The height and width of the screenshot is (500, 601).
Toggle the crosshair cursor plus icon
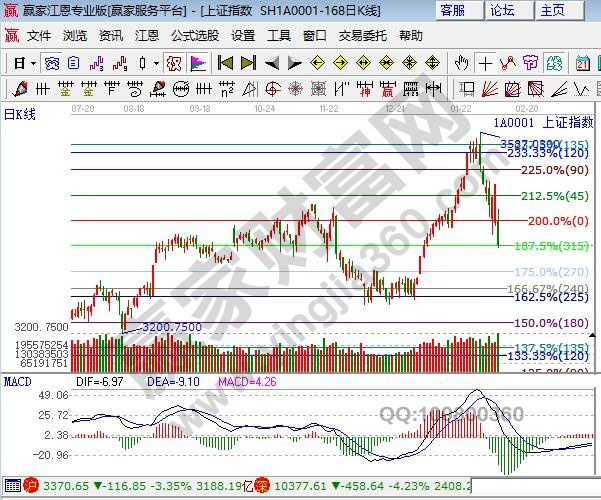485,63
